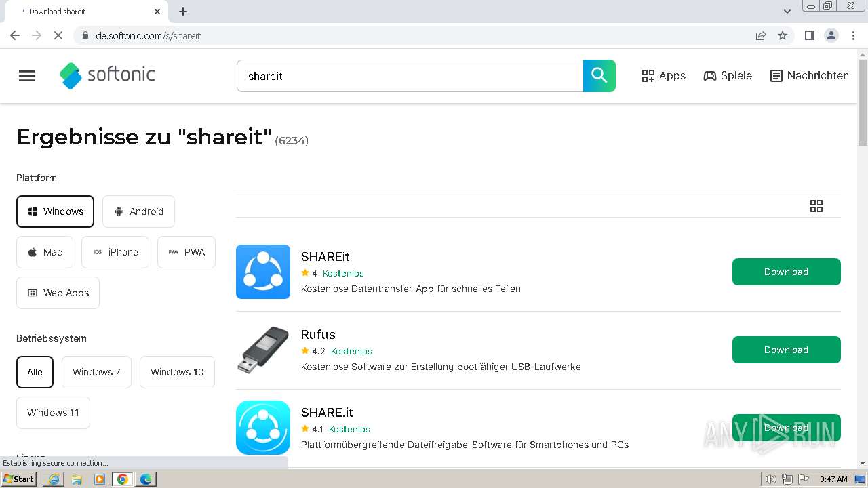The image size is (868, 488).
Task: Download Rufus
Action: tap(787, 350)
